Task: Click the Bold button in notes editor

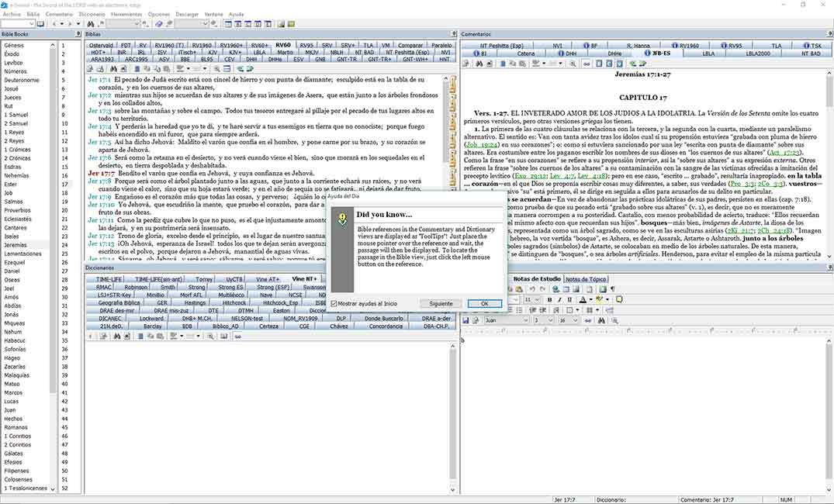Action: pos(549,300)
